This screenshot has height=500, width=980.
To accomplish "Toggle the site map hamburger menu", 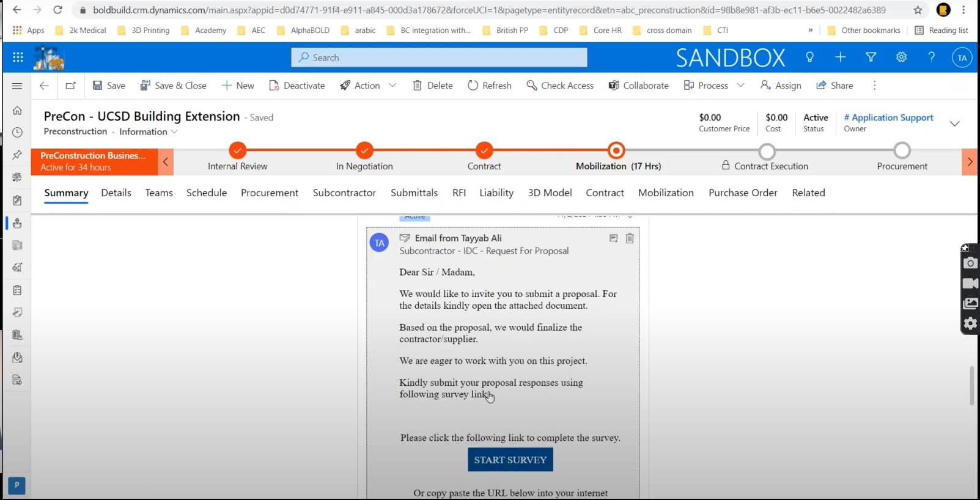I will point(17,86).
